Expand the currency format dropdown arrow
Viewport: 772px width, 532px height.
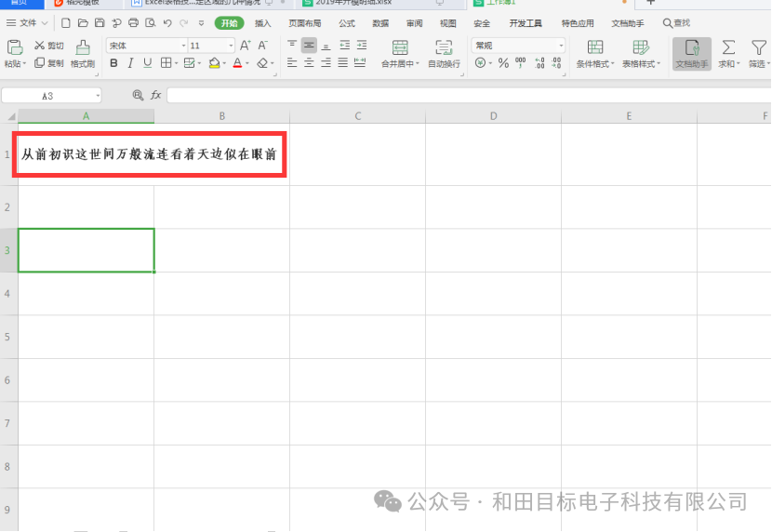[x=490, y=63]
